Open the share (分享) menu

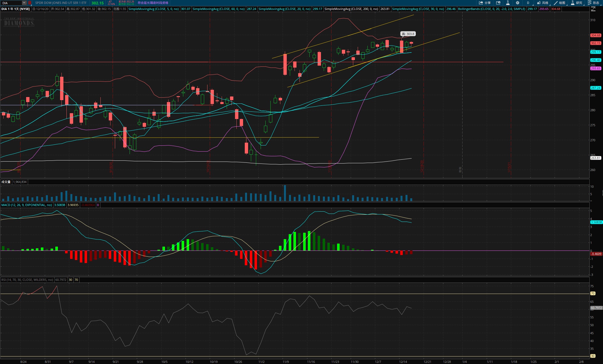point(485,3)
